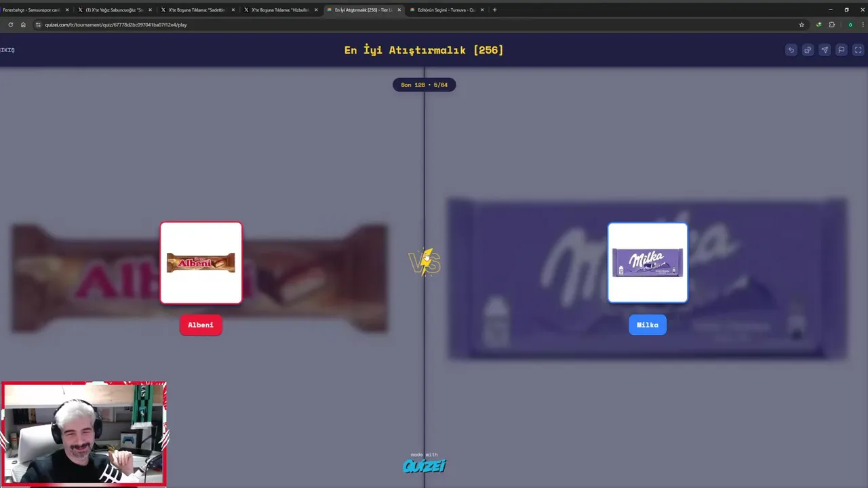Restore down the browser window
Image resolution: width=868 pixels, height=488 pixels.
coord(846,9)
